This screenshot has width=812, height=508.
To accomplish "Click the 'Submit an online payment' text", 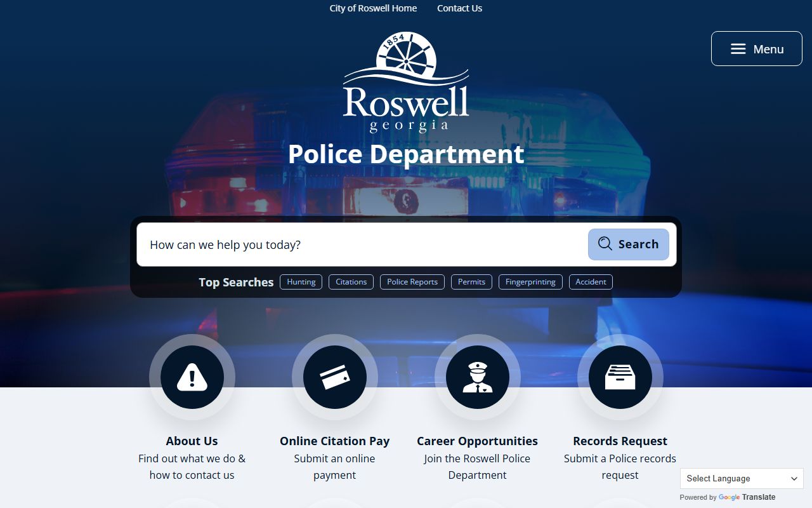I will click(x=335, y=467).
